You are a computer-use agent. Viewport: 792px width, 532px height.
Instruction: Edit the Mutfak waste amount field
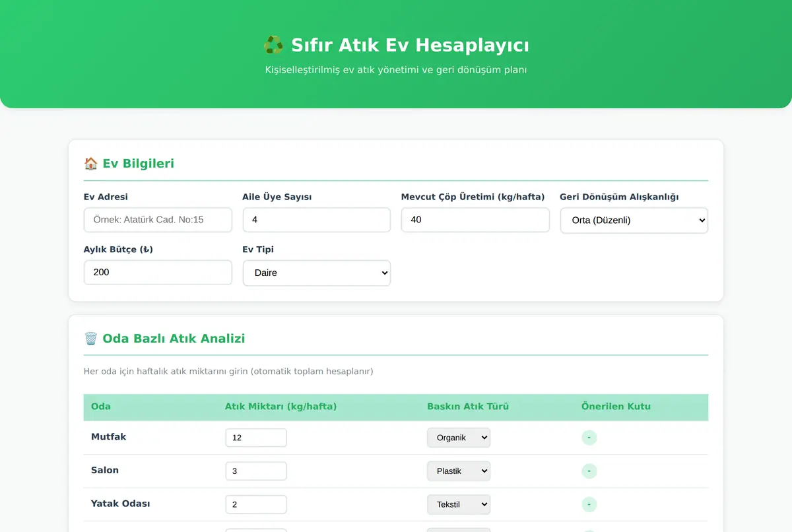pos(256,438)
